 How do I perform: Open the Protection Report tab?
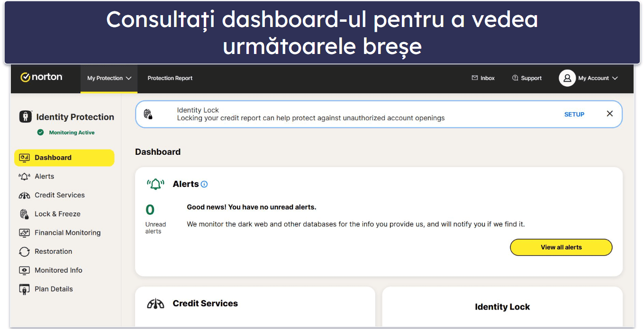point(170,78)
